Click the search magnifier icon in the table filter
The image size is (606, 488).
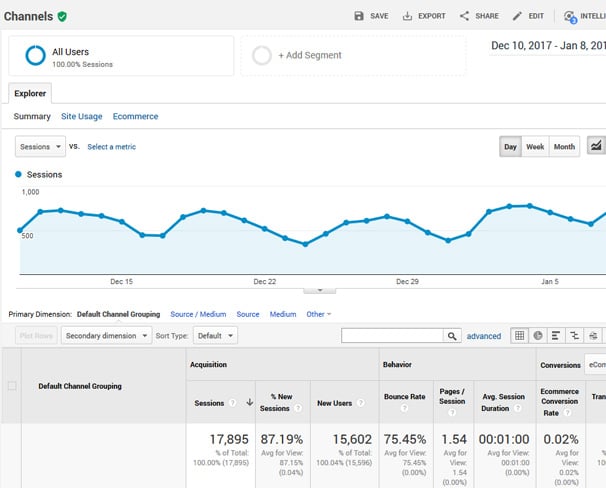tap(452, 336)
